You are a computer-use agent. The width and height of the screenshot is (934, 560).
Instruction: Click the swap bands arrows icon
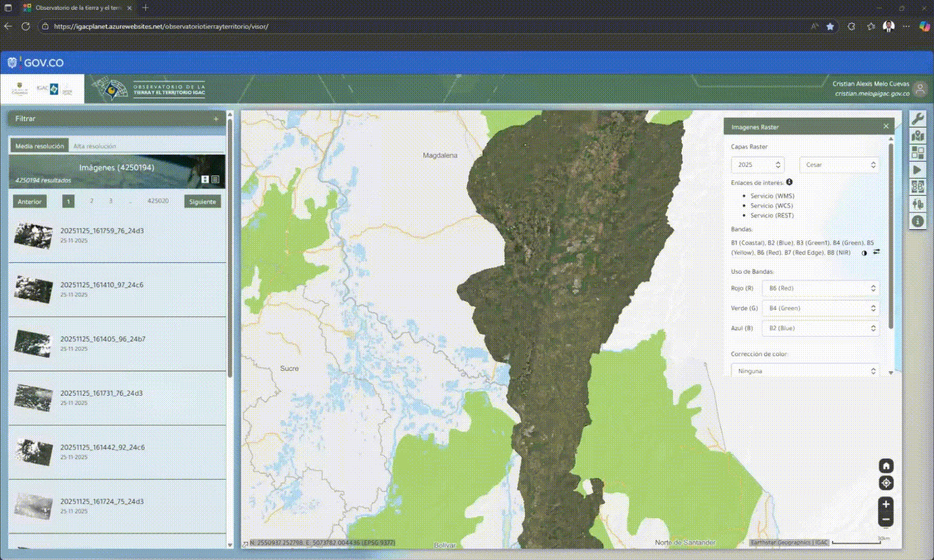(876, 252)
